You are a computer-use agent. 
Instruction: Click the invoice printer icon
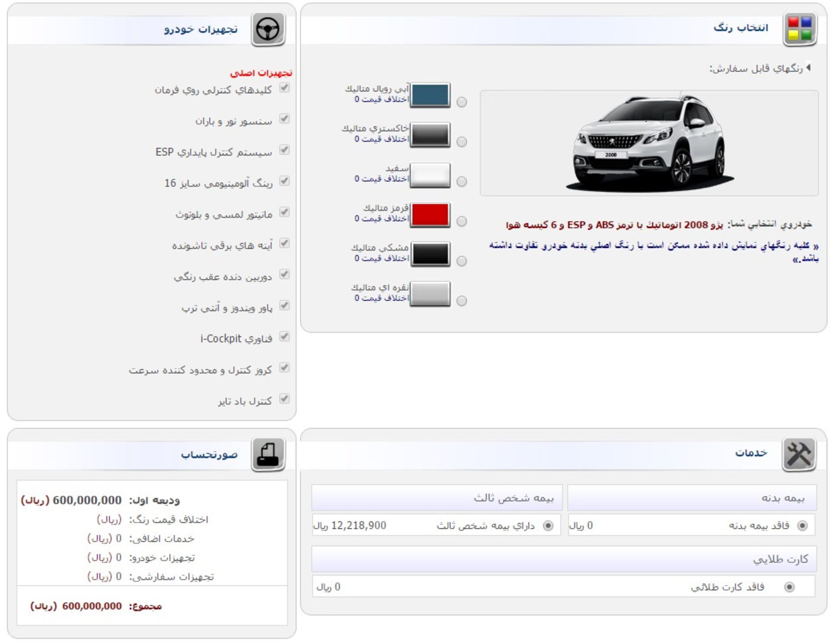[268, 454]
